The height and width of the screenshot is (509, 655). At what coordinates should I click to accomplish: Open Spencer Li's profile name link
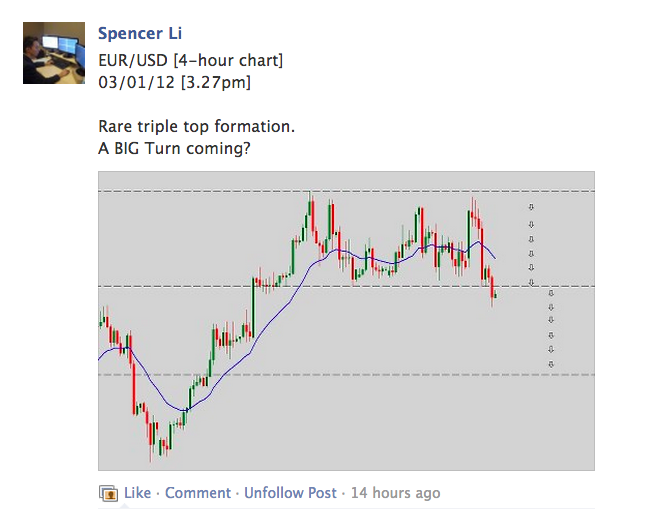point(140,35)
